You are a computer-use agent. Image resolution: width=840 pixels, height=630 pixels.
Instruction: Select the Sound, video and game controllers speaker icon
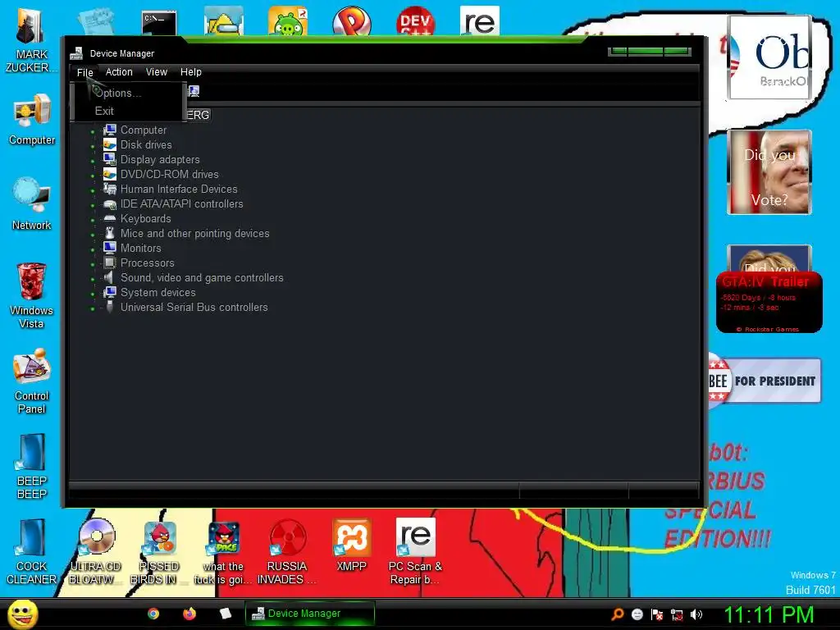[110, 277]
